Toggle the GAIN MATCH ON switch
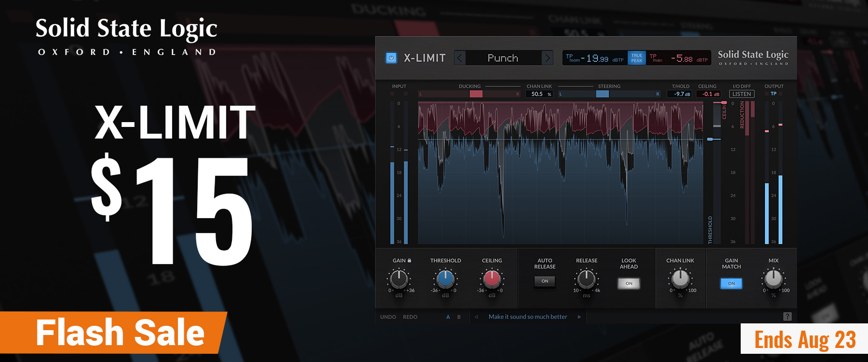The height and width of the screenshot is (362, 868). click(x=732, y=283)
